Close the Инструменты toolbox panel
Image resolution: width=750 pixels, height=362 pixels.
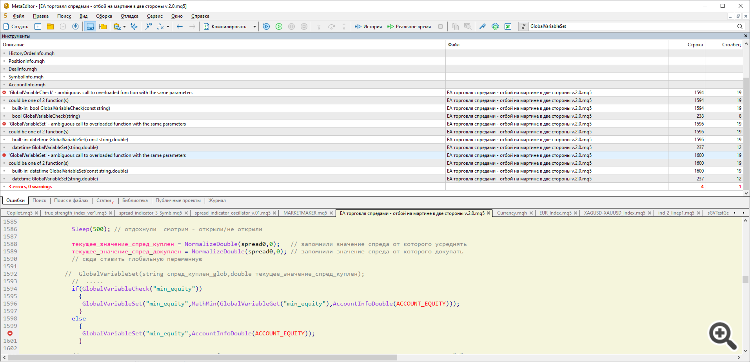click(745, 36)
